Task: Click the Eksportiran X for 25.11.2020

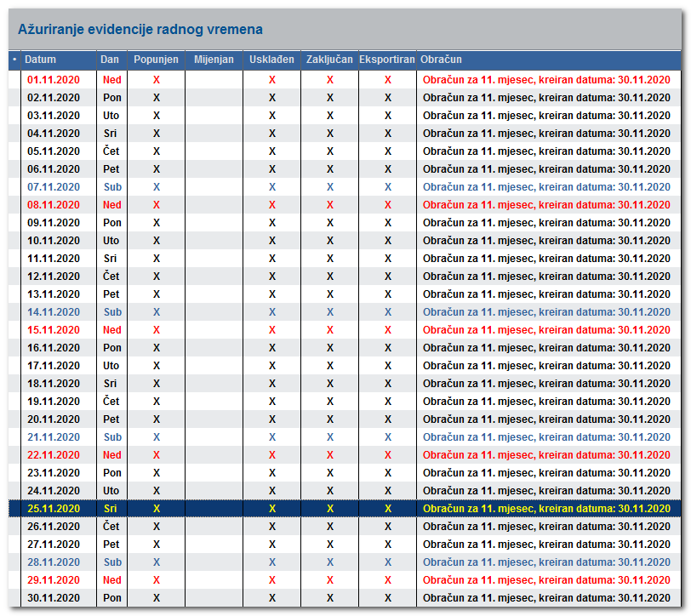Action: (x=388, y=509)
